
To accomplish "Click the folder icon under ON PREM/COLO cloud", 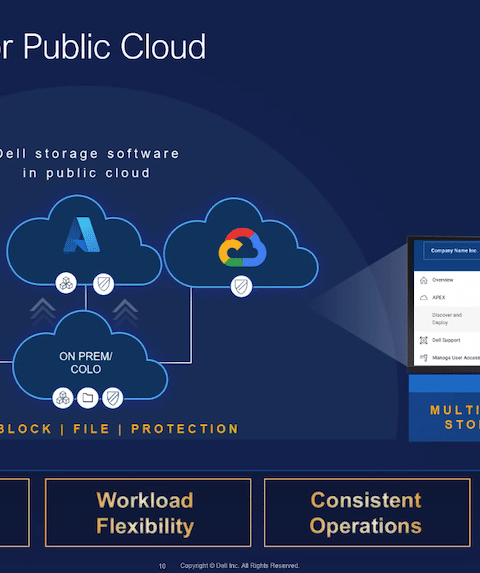I will pyautogui.click(x=88, y=398).
